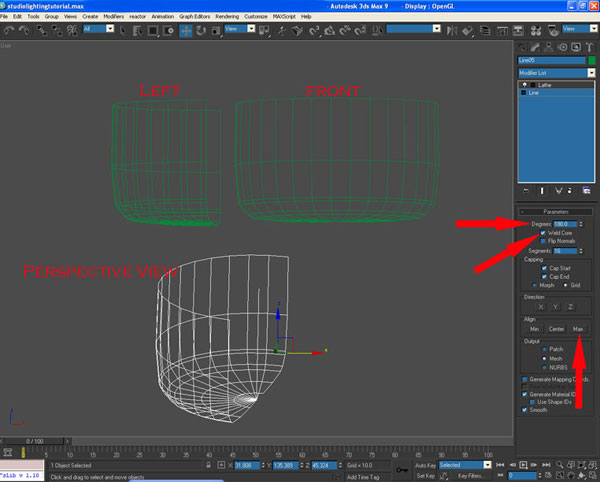Click the rectangular selection region icon
Image resolution: width=600 pixels, height=482 pixels.
(153, 31)
